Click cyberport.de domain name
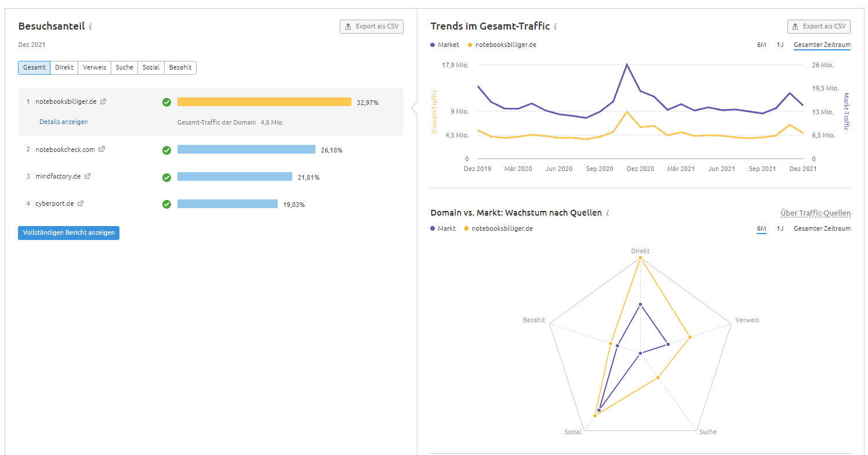This screenshot has height=455, width=868. (55, 203)
